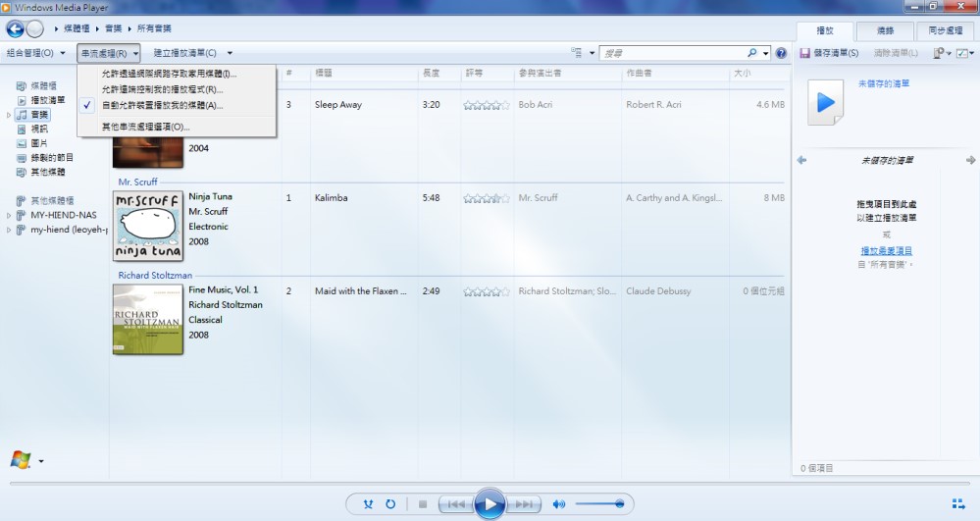Toggle shuffle in the playback controls
The height and width of the screenshot is (521, 980).
tap(368, 504)
